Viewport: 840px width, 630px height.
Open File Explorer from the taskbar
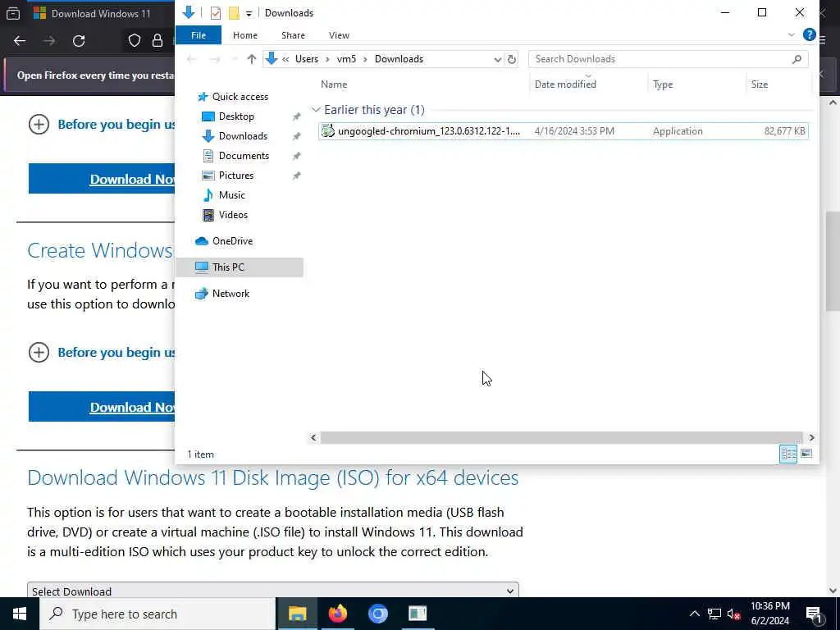coord(297,614)
